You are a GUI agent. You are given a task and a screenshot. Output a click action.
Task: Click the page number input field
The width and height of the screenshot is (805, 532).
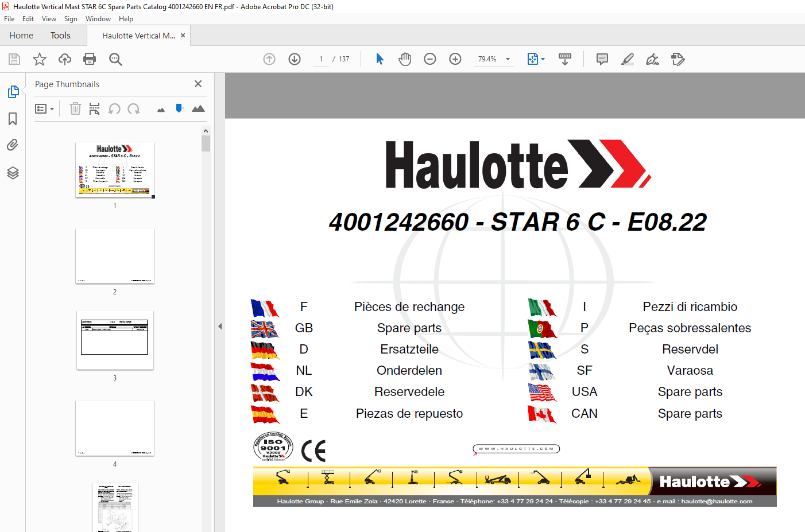click(321, 59)
